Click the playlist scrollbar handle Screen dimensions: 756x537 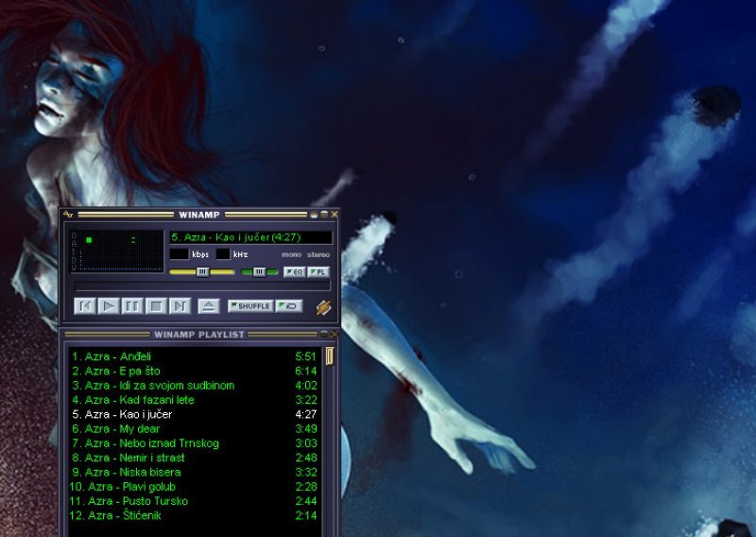pos(330,356)
